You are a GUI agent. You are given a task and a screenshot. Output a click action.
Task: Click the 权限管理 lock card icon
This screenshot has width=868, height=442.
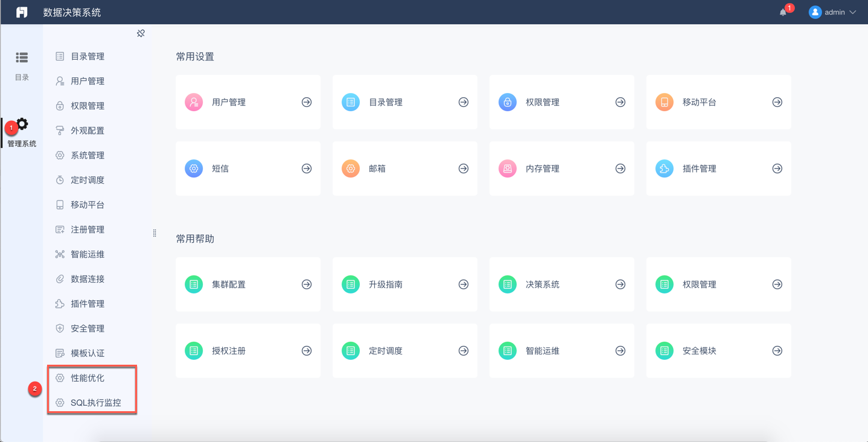(508, 102)
